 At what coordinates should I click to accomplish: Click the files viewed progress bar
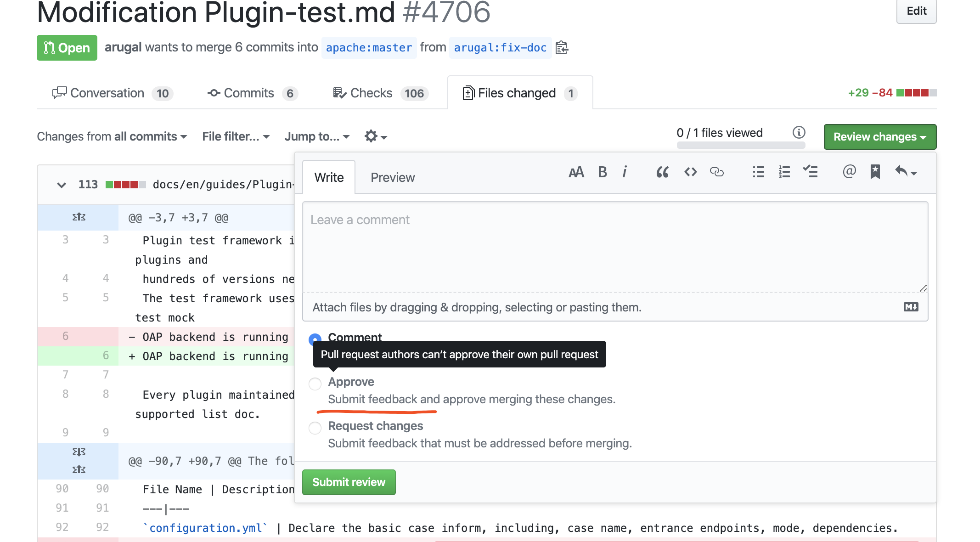(741, 145)
